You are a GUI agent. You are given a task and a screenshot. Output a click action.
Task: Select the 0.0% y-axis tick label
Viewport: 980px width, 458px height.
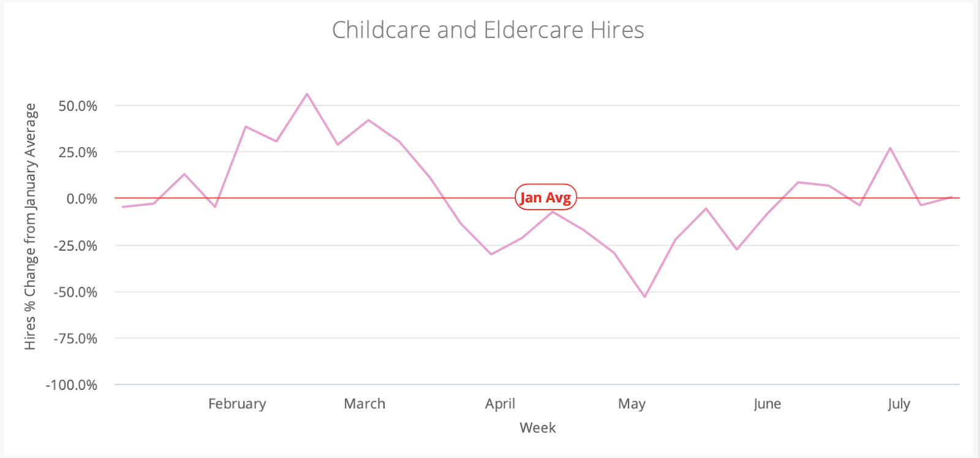[81, 199]
